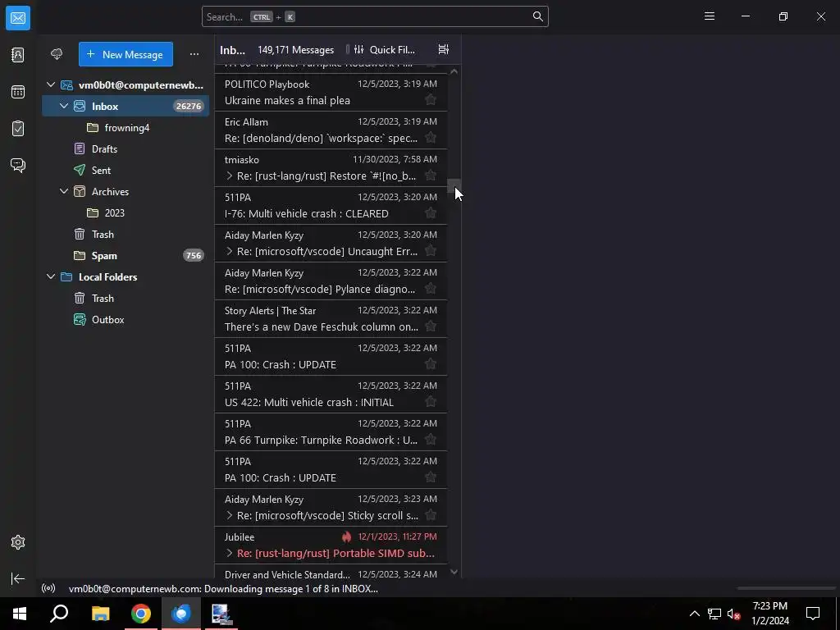
Task: Click the global search field
Action: point(375,16)
